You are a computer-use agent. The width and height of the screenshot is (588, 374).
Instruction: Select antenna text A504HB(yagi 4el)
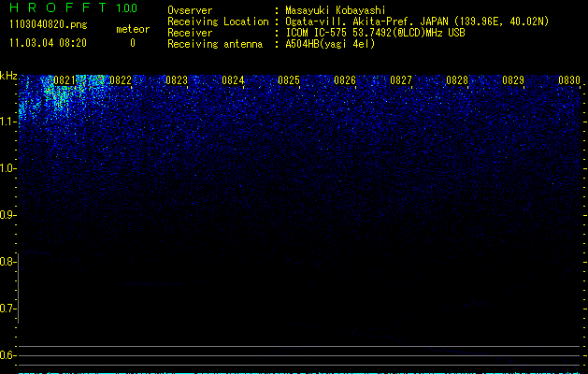click(x=330, y=44)
